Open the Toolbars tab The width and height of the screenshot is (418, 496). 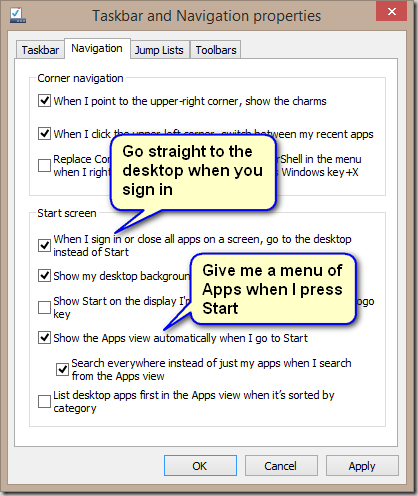(216, 50)
